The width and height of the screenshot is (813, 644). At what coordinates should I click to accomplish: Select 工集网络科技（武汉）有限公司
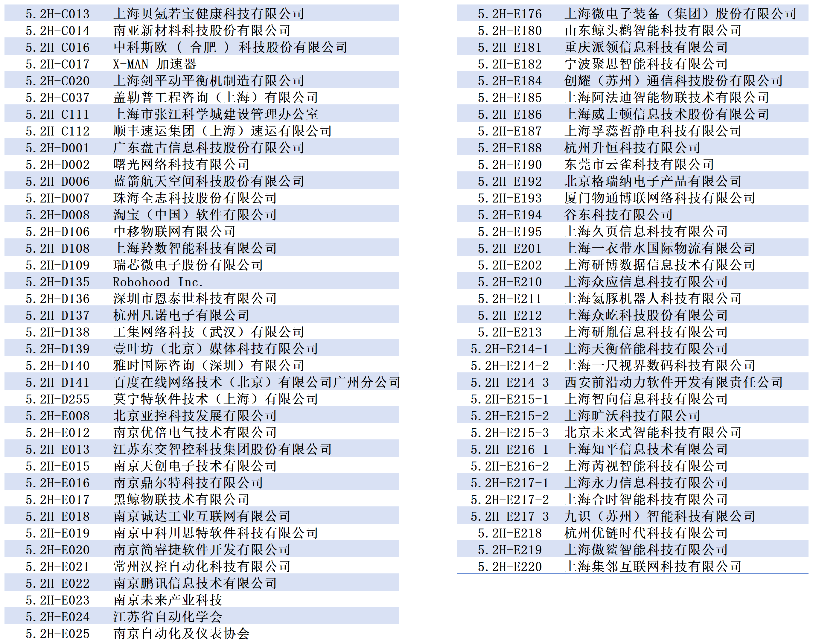point(208,332)
